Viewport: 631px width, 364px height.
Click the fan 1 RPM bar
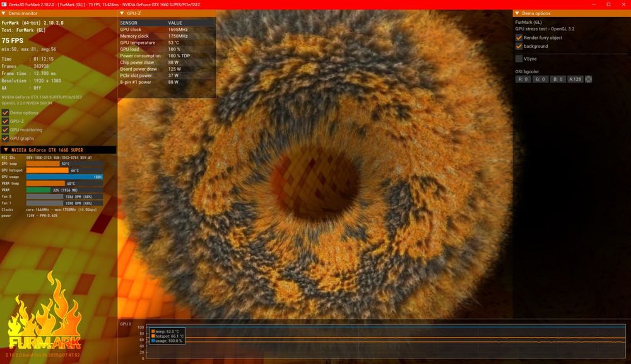(x=64, y=203)
